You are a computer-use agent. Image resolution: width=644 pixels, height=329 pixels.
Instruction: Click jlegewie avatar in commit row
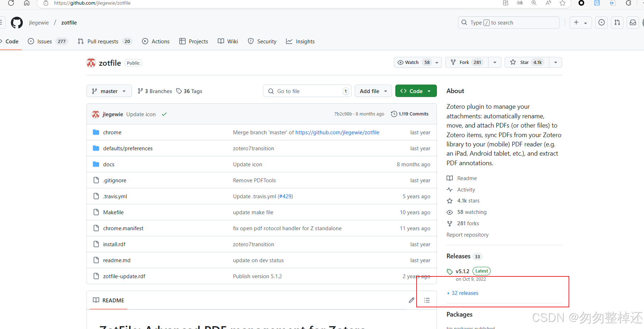click(x=96, y=114)
